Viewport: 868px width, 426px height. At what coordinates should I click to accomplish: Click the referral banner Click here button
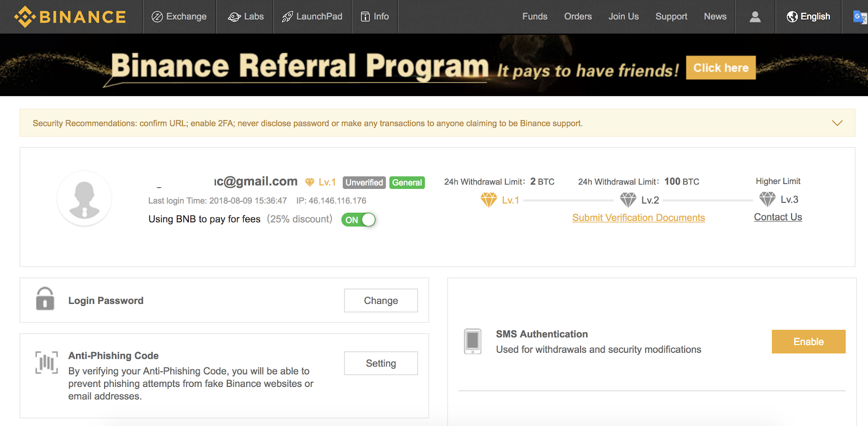point(721,68)
